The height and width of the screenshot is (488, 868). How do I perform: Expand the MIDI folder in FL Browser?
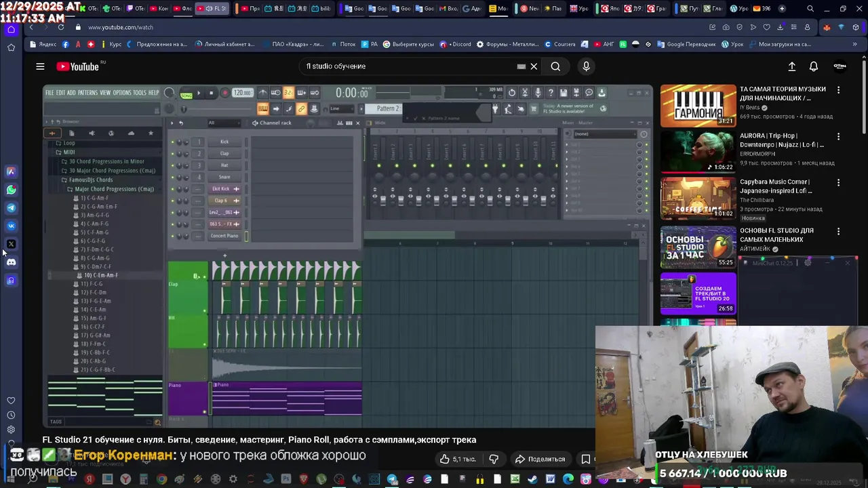pyautogui.click(x=66, y=152)
